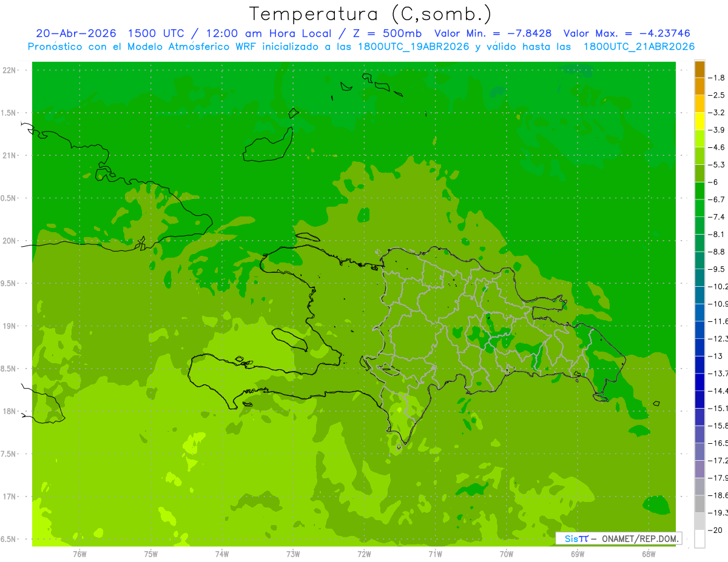Image resolution: width=728 pixels, height=562 pixels.
Task: Click the white -20 swatch at the colorbar bottom
Action: (699, 539)
